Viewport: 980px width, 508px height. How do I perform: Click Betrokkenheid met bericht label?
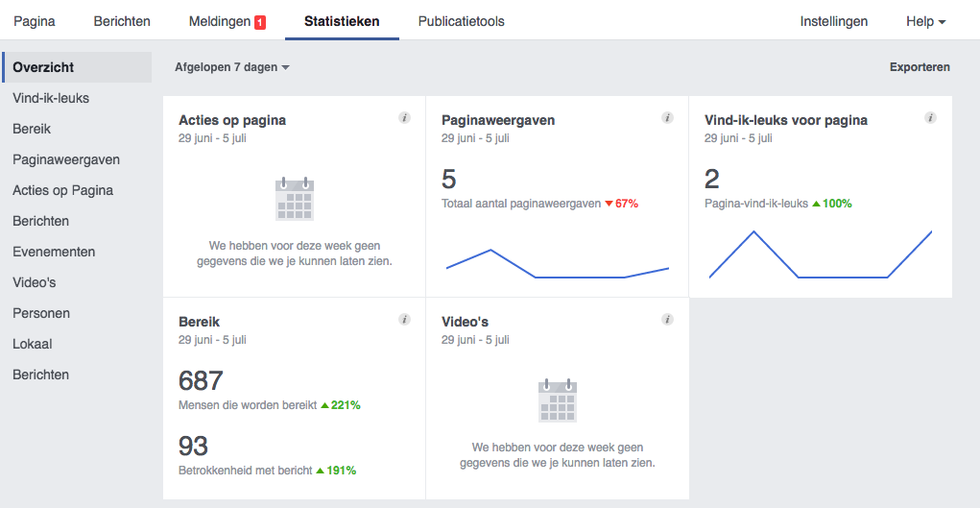pyautogui.click(x=246, y=471)
